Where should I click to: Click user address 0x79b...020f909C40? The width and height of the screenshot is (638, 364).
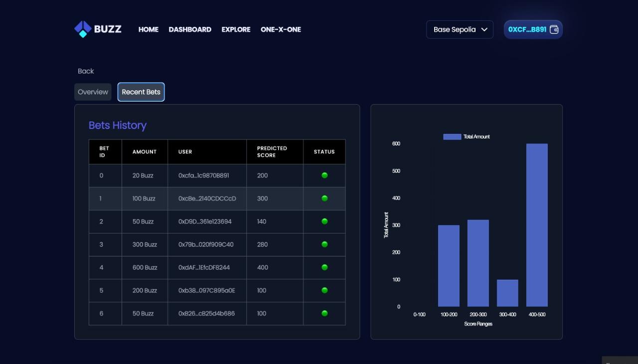[206, 244]
